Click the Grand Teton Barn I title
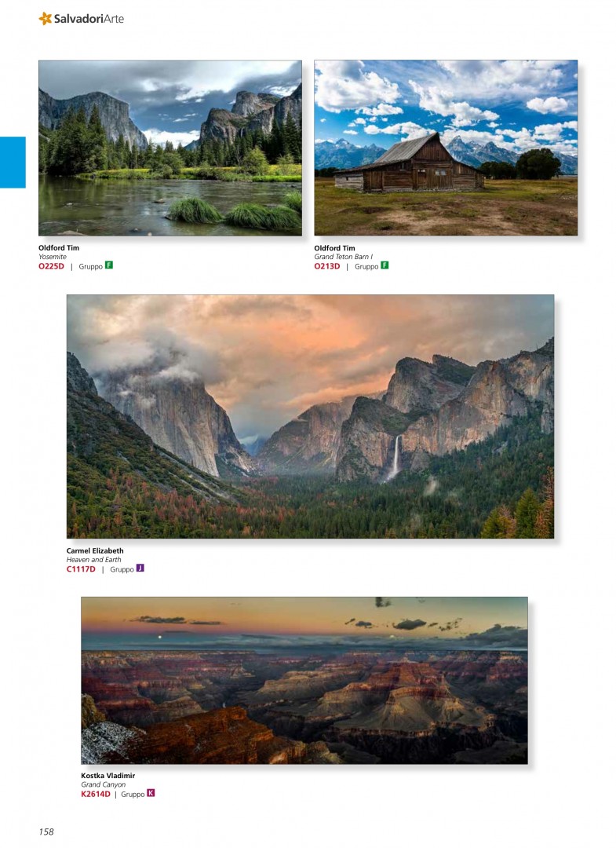616x848 pixels. click(344, 257)
